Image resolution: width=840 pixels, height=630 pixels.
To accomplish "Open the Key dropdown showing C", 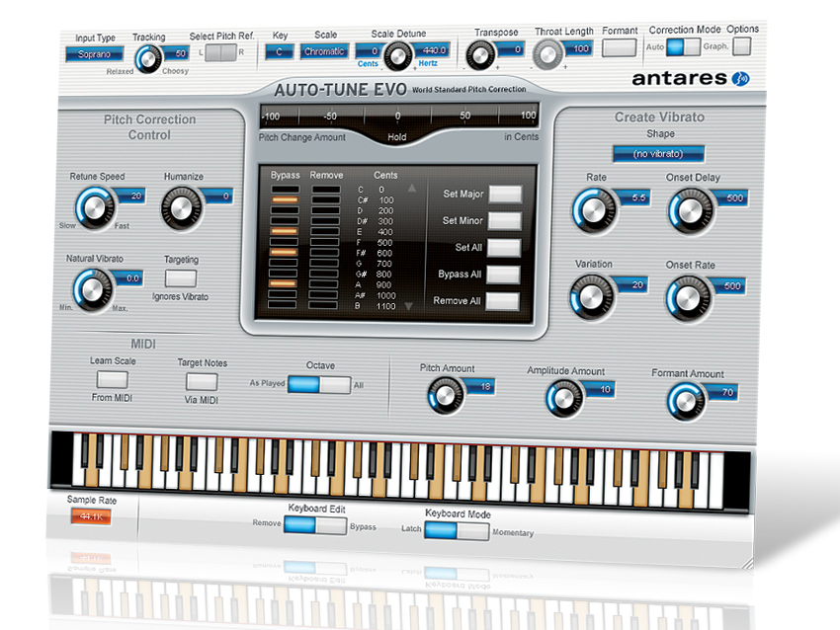I will [279, 52].
